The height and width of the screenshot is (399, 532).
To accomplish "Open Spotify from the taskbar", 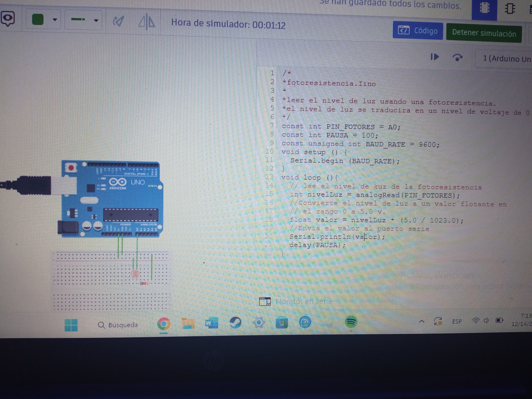I will pyautogui.click(x=351, y=322).
